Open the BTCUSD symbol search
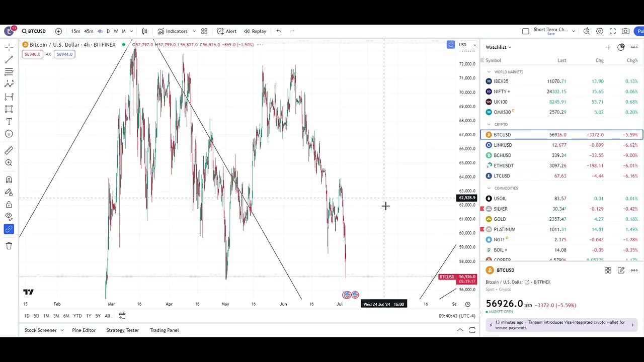This screenshot has height=362, width=644. click(x=34, y=31)
